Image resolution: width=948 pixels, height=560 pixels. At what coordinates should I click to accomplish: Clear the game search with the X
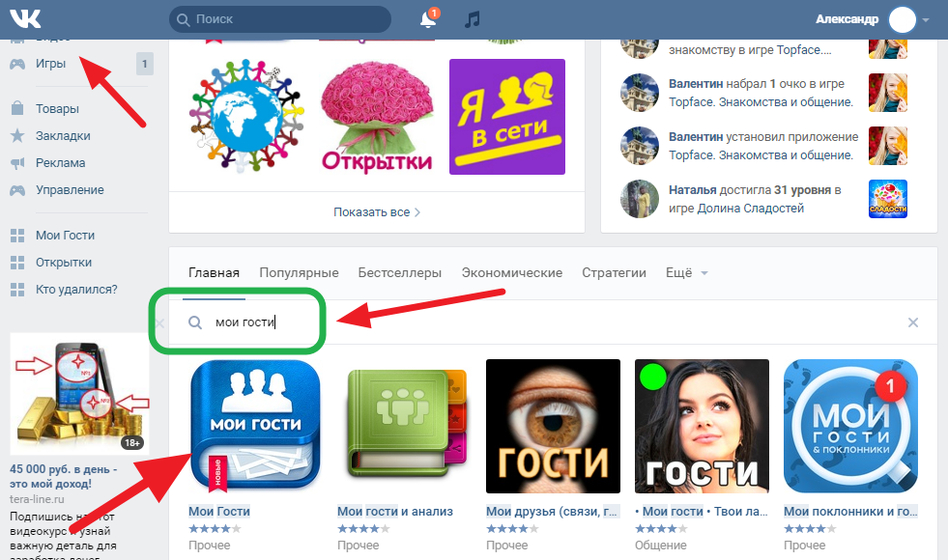pyautogui.click(x=913, y=322)
